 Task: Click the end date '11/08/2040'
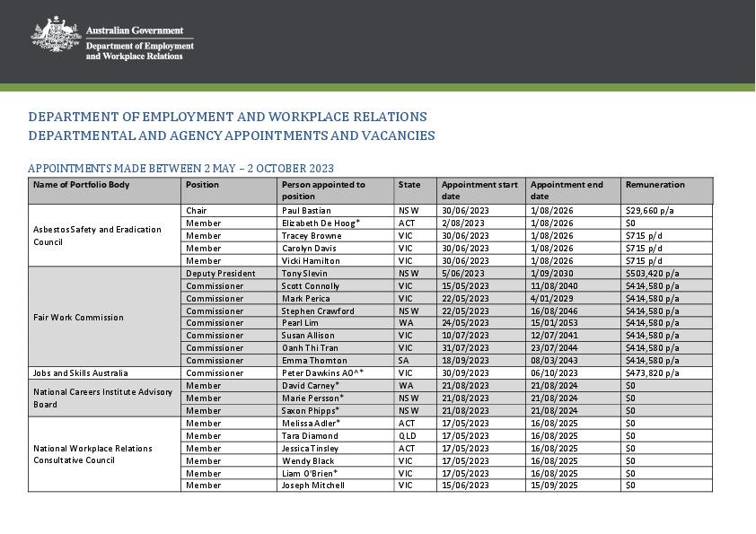[x=554, y=285]
